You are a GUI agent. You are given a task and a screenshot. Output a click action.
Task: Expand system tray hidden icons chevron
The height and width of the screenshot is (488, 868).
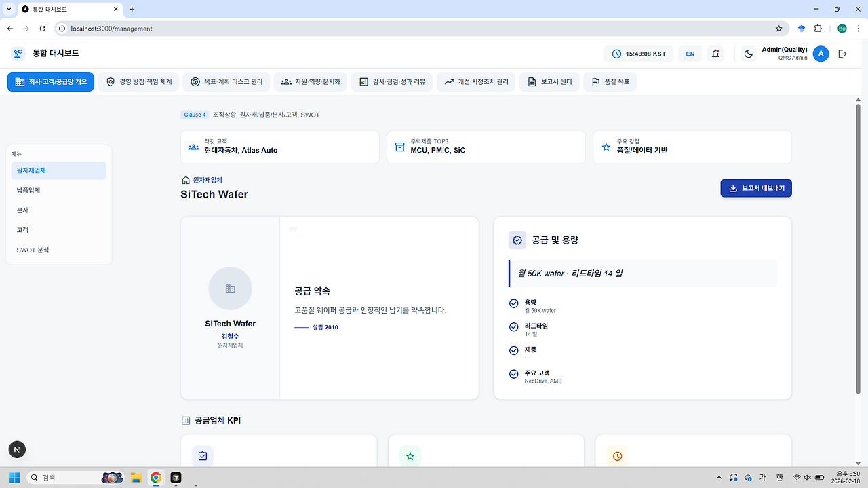[719, 478]
